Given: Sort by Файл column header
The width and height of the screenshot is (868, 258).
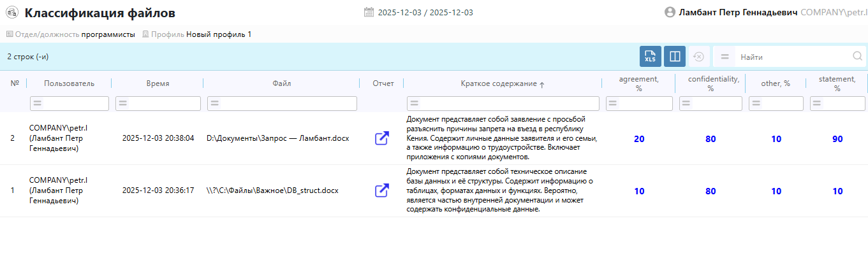Looking at the screenshot, I should tap(281, 83).
